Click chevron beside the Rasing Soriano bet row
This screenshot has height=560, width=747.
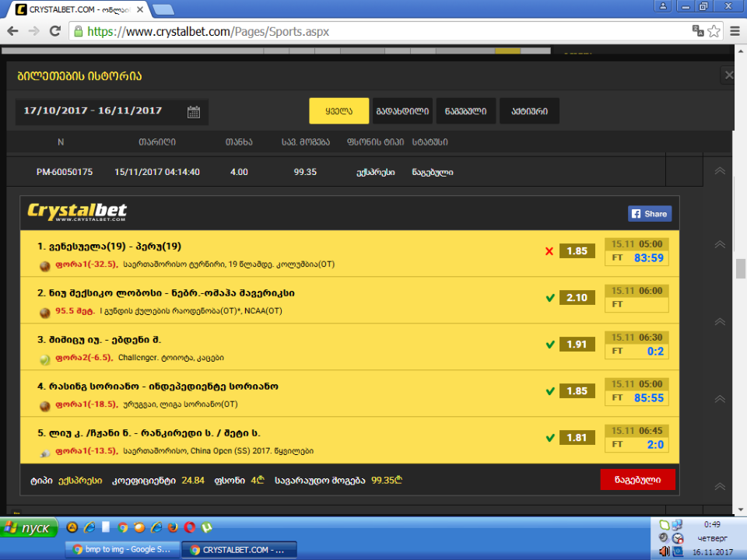tap(720, 399)
